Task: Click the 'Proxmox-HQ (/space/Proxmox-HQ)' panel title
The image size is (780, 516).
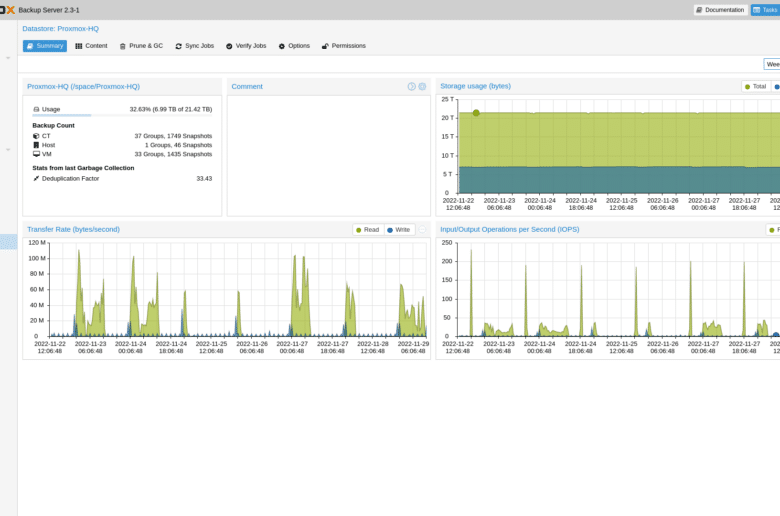Action: (84, 87)
